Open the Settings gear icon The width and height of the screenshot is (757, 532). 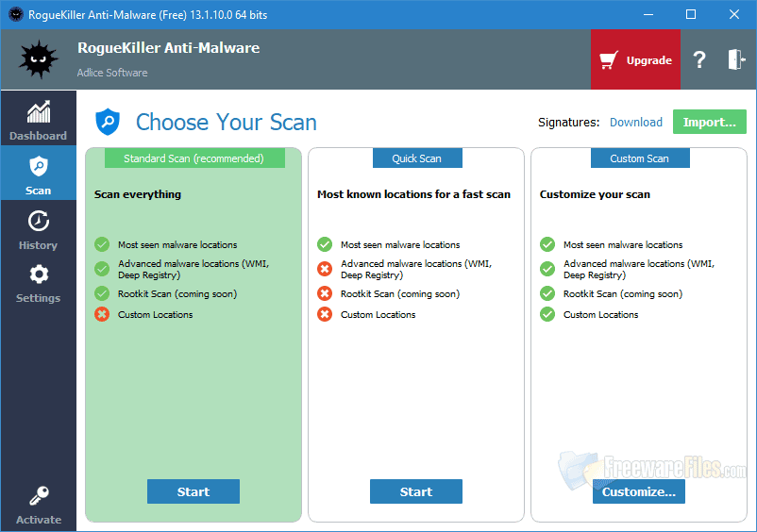[x=38, y=275]
